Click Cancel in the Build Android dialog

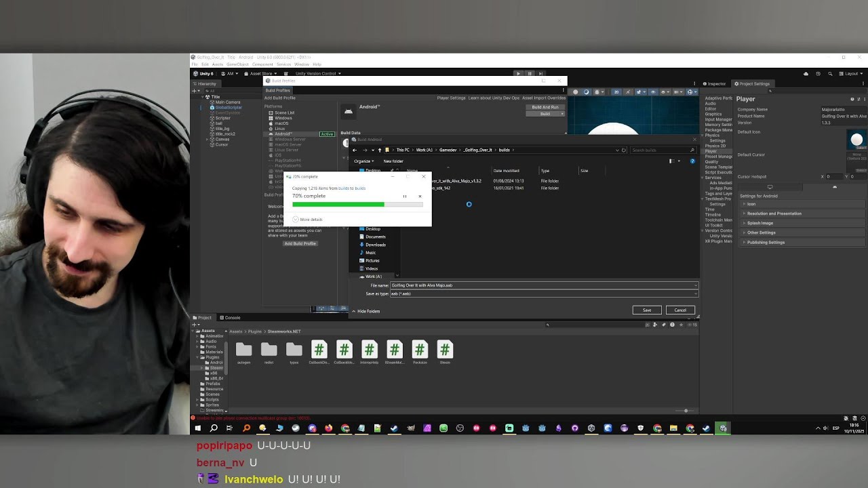[680, 310]
